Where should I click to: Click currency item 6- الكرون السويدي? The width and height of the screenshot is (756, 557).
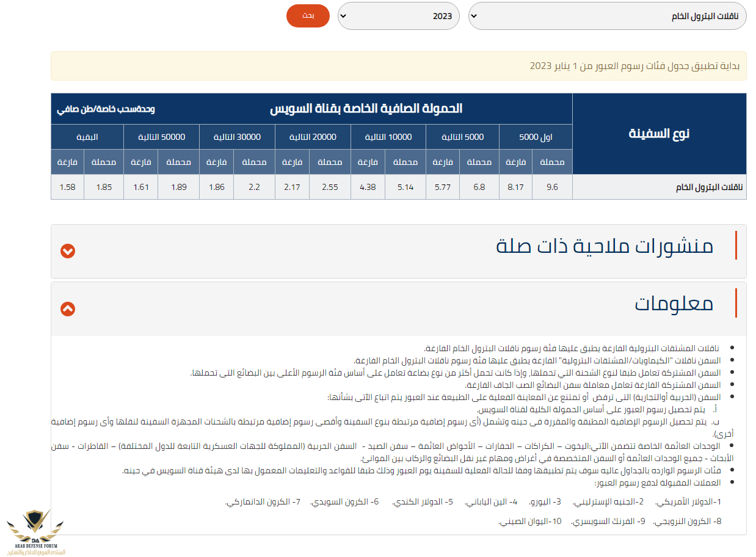click(344, 502)
